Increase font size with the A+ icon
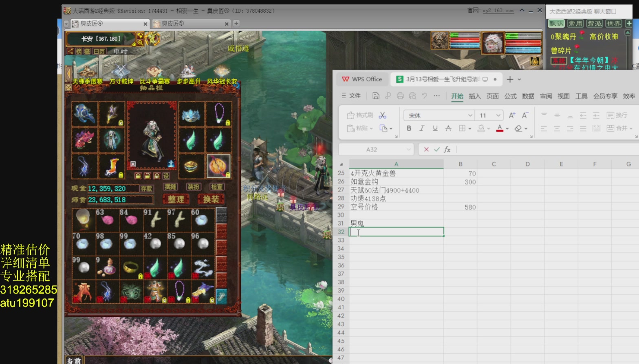The height and width of the screenshot is (364, 639). point(512,115)
